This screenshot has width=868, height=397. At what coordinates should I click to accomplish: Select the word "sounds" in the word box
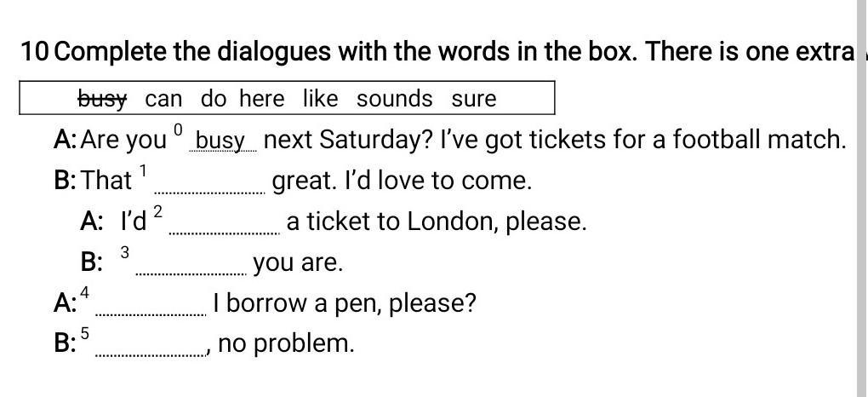[x=394, y=99]
